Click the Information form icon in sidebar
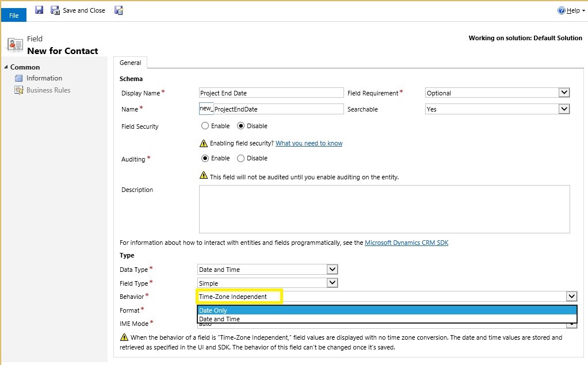588x365 pixels. (18, 78)
